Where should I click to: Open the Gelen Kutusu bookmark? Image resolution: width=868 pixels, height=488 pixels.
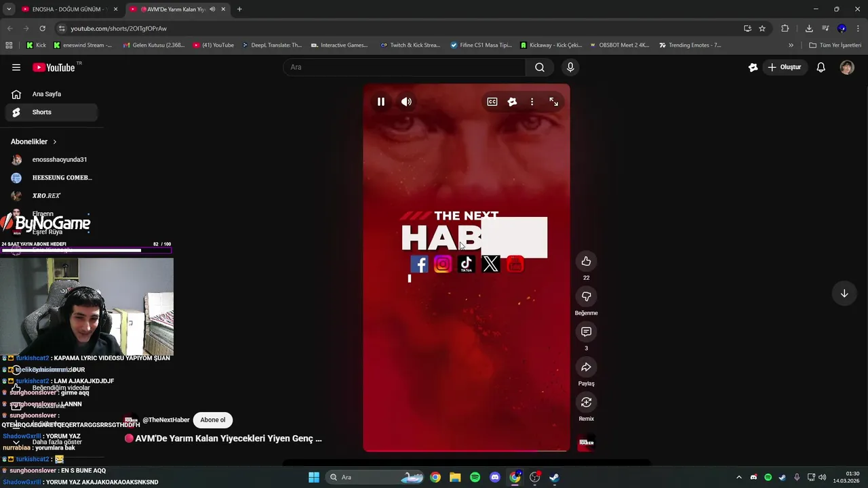(153, 45)
